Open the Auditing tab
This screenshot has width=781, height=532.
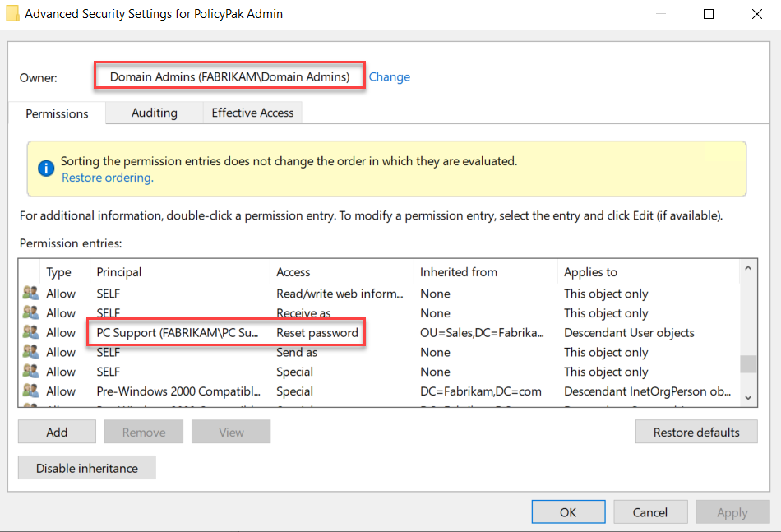[155, 113]
